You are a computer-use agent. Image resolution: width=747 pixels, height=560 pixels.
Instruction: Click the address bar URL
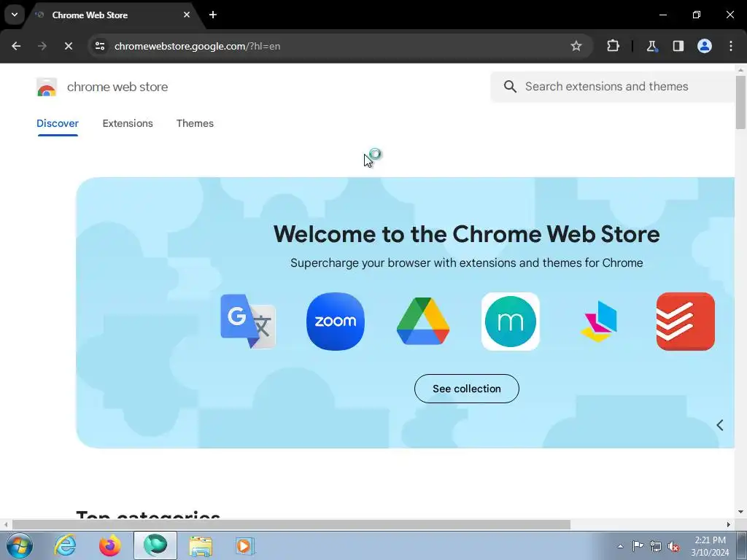(197, 46)
